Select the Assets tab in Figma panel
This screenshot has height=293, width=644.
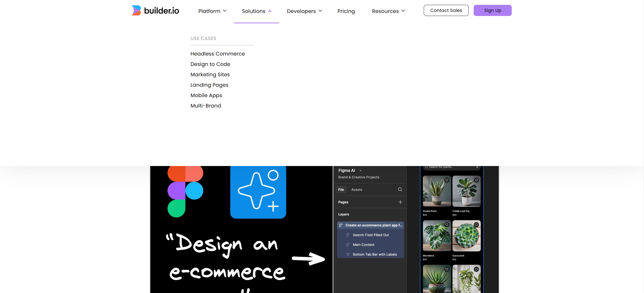[x=357, y=190]
